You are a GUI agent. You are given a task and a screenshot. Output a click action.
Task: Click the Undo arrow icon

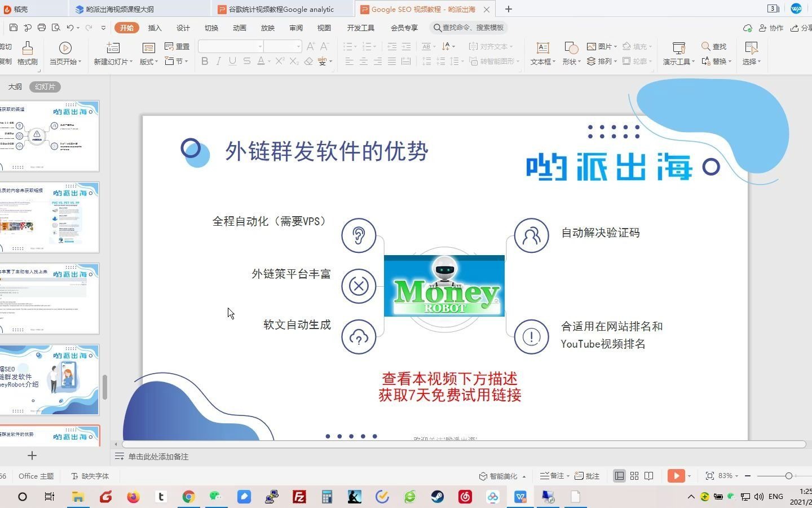[x=70, y=28]
